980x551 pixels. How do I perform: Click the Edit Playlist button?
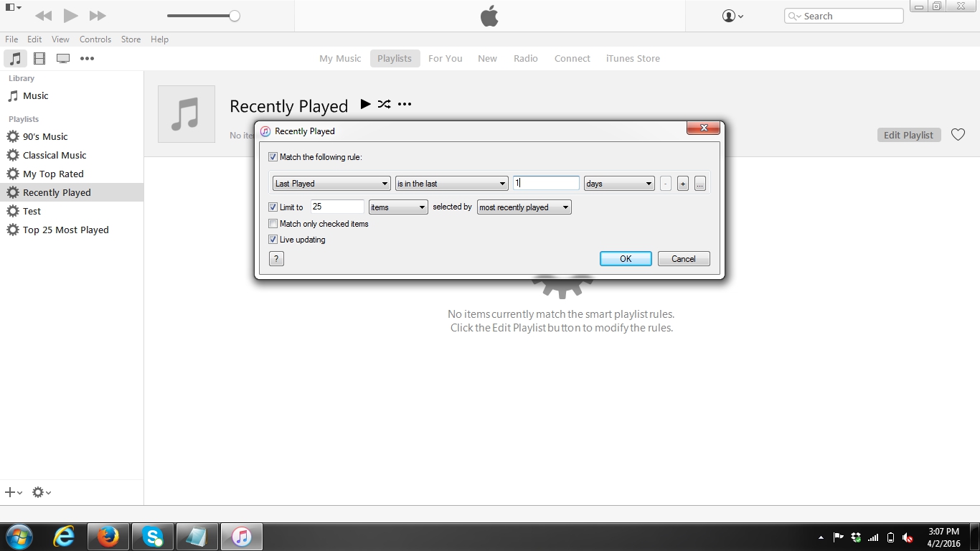click(x=909, y=135)
